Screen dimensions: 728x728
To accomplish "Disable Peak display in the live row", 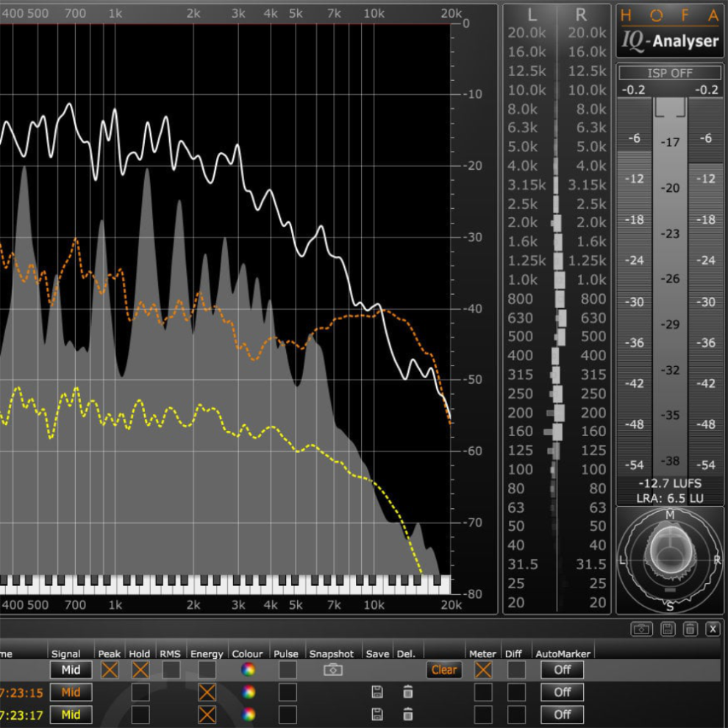I will coord(110,670).
